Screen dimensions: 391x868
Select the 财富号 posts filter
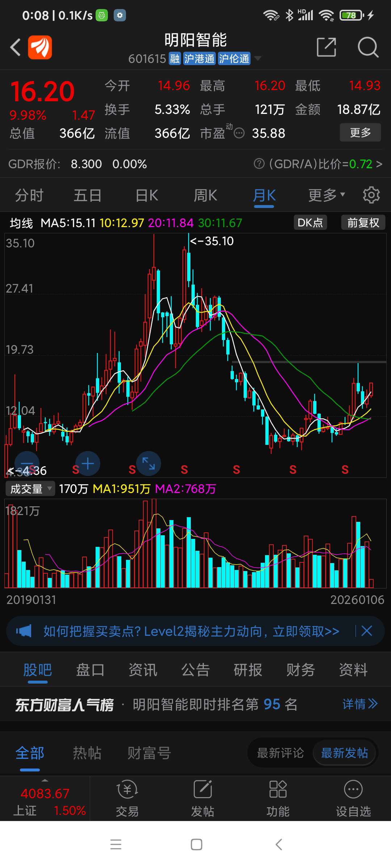149,753
